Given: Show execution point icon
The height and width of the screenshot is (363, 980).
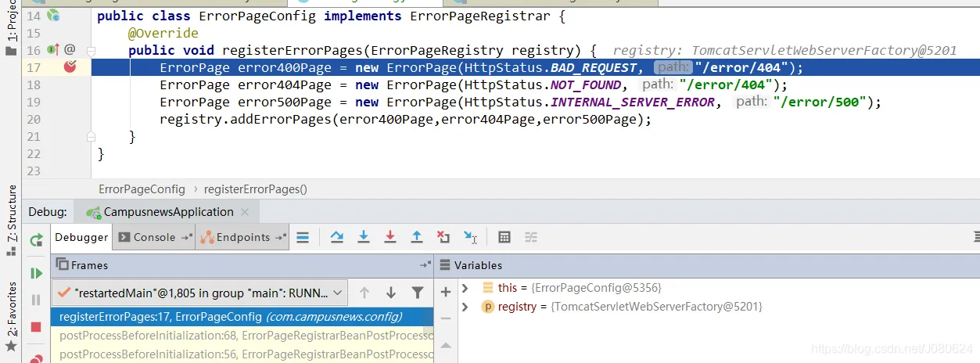Looking at the screenshot, I should pyautogui.click(x=303, y=237).
